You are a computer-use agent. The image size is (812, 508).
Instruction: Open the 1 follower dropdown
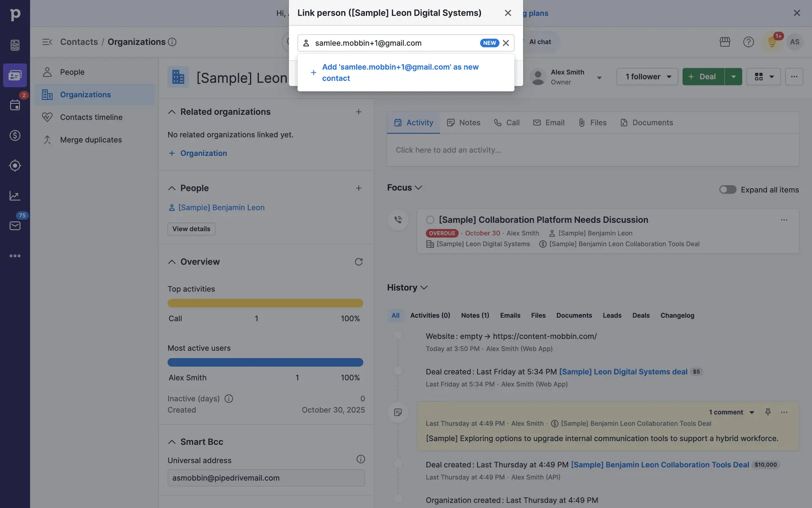tap(647, 77)
